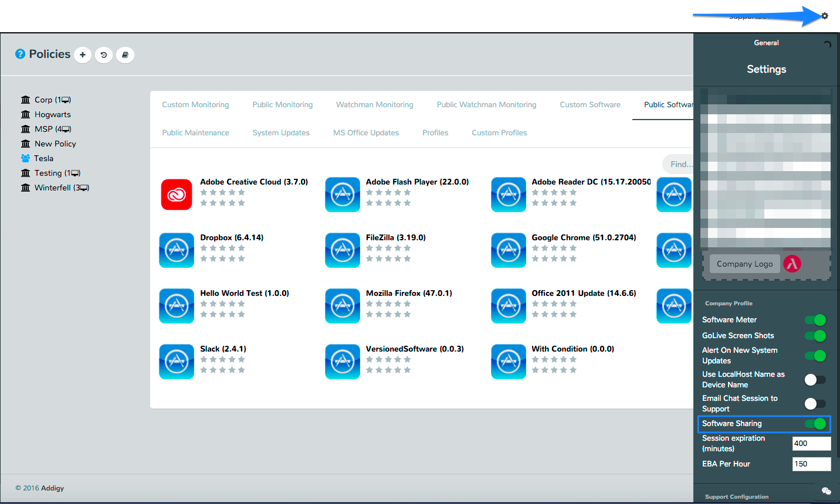The width and height of the screenshot is (840, 504).
Task: Click the add new policy plus icon
Action: click(83, 55)
